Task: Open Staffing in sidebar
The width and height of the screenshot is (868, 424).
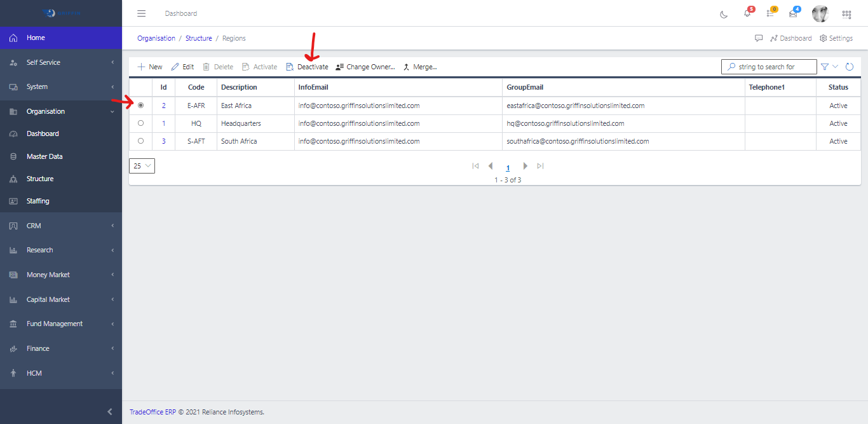Action: tap(38, 201)
